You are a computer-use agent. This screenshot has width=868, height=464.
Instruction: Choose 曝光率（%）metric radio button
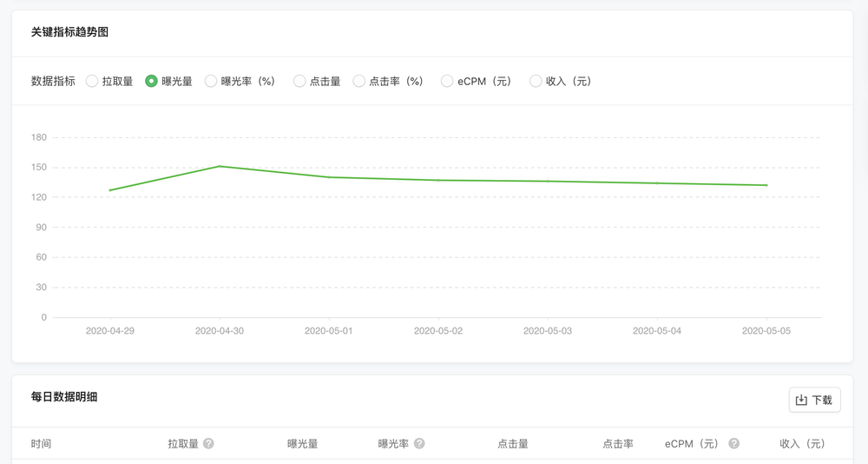click(x=211, y=81)
